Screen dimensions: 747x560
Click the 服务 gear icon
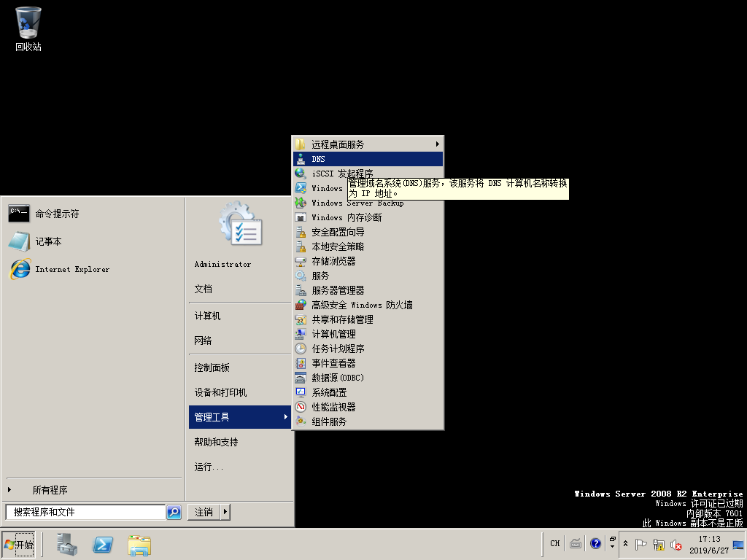pos(301,276)
